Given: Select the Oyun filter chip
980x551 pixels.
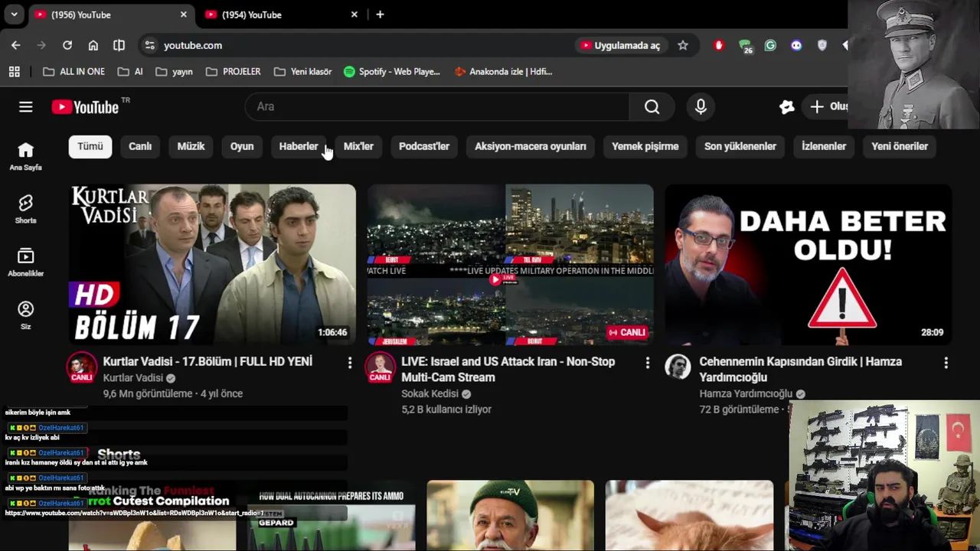Looking at the screenshot, I should (x=242, y=146).
